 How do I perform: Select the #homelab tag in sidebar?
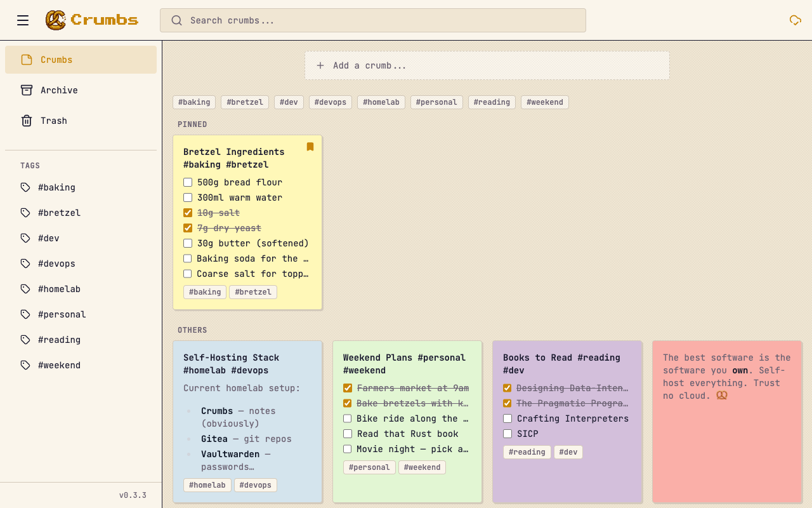[x=59, y=289]
